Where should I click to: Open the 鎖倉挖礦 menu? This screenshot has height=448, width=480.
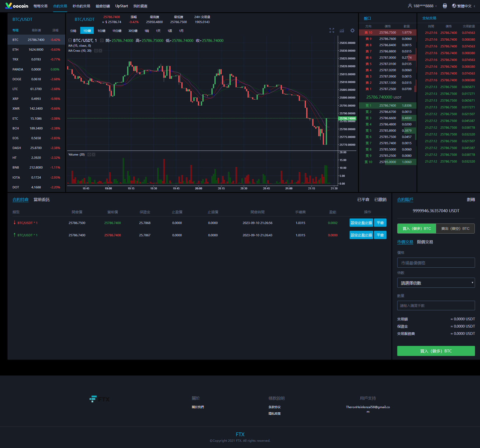pos(103,6)
